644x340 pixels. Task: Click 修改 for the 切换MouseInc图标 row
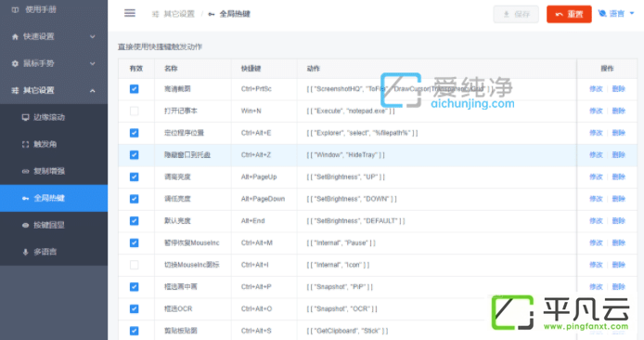coord(596,265)
